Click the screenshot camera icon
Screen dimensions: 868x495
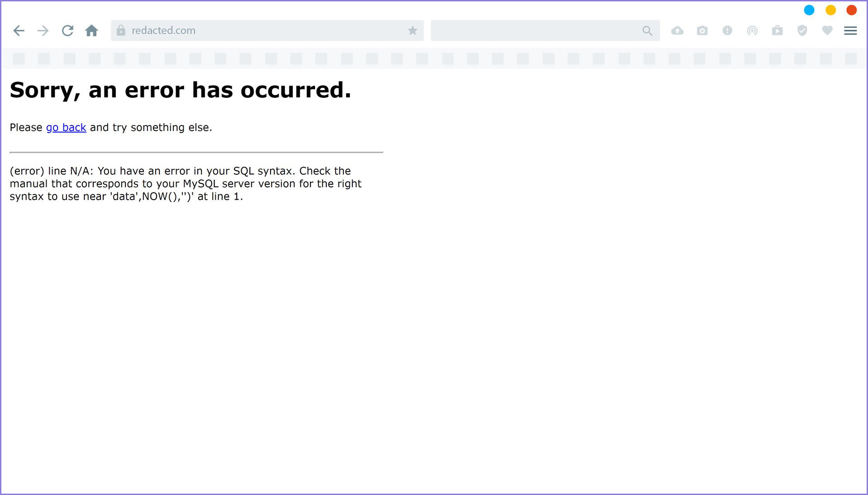click(702, 30)
